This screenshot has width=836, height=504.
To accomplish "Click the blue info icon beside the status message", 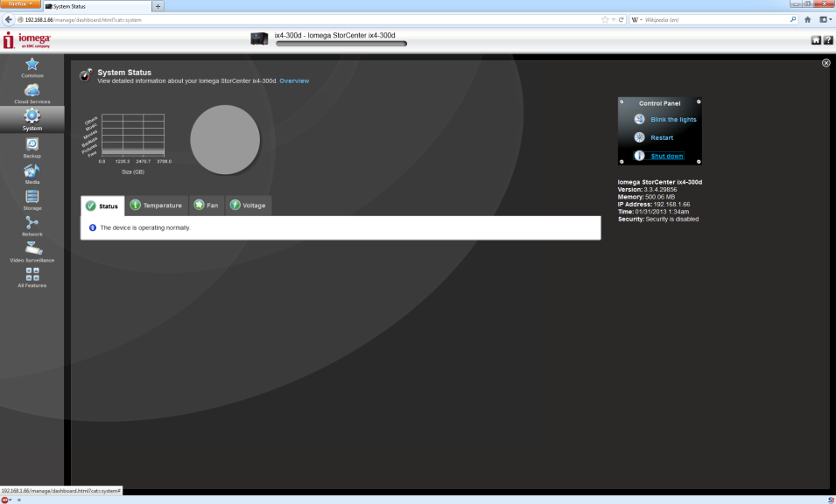I will [93, 227].
